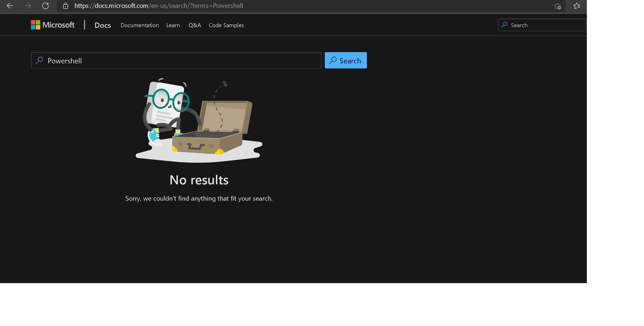Click the magnifier icon inside the Powershell field
This screenshot has width=644, height=326.
click(39, 60)
